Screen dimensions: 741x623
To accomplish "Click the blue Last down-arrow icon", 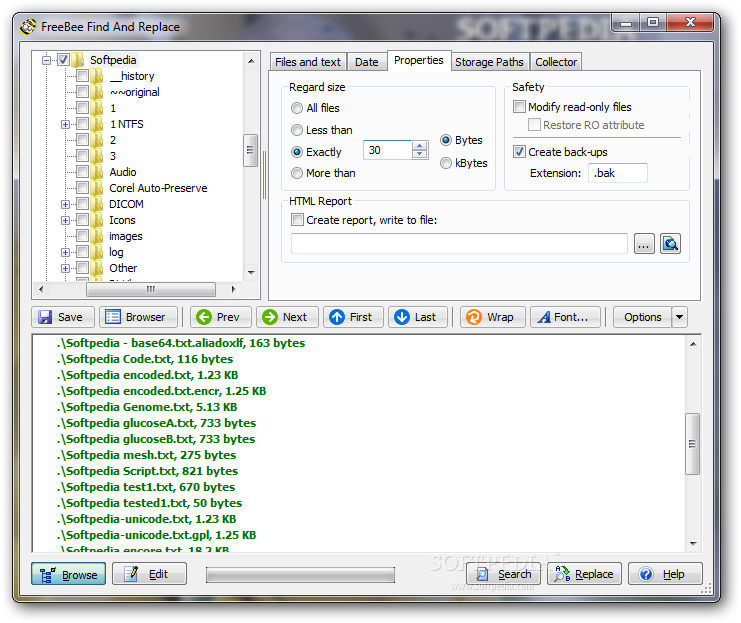I will click(x=402, y=317).
